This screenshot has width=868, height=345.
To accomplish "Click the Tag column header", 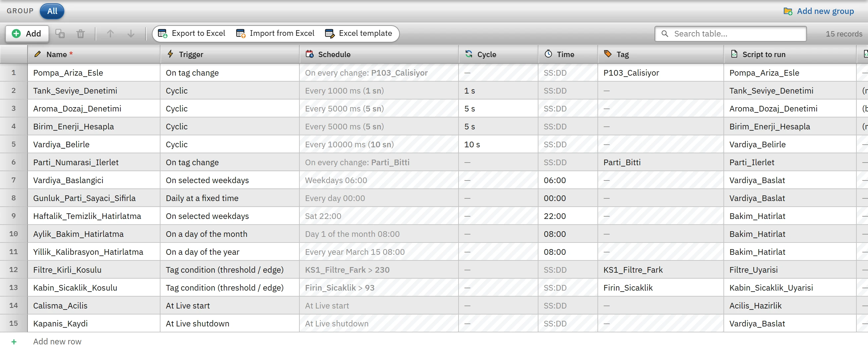I will click(660, 54).
